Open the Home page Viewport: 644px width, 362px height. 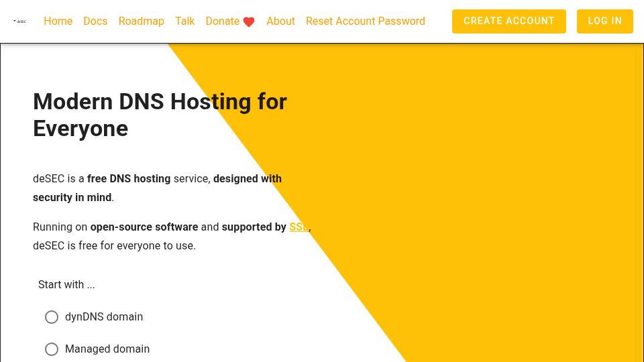[58, 21]
